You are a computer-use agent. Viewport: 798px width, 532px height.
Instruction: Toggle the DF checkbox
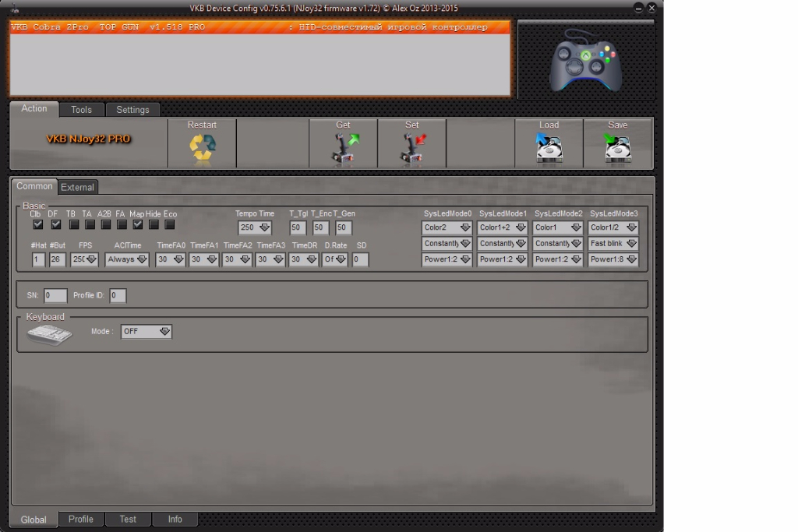click(x=56, y=224)
